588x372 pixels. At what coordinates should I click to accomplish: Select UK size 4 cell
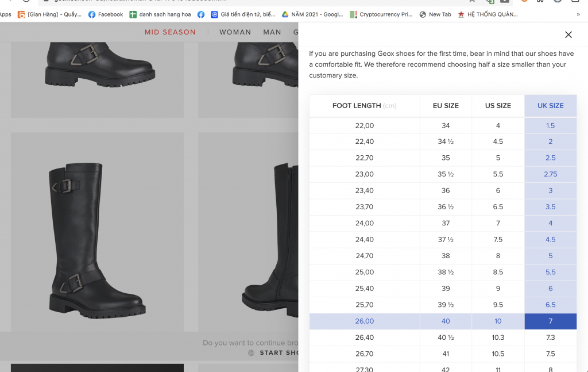tap(551, 223)
